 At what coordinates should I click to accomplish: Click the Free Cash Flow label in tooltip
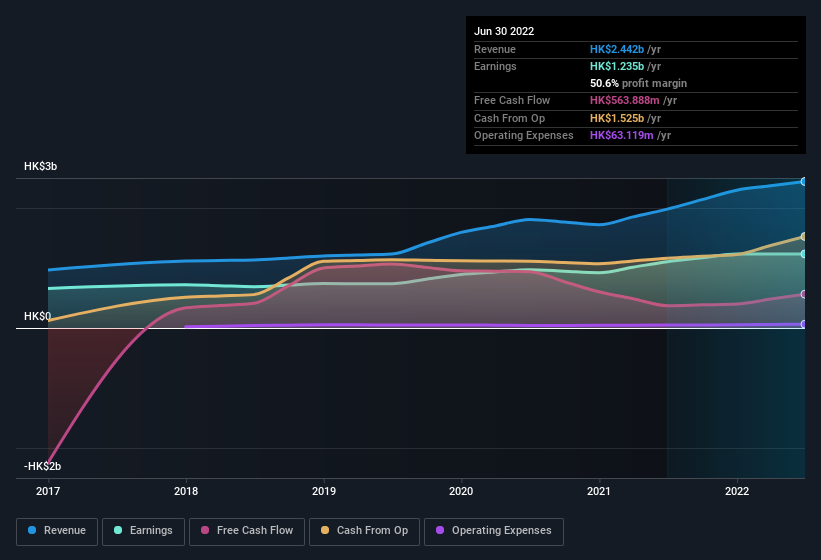coord(512,100)
